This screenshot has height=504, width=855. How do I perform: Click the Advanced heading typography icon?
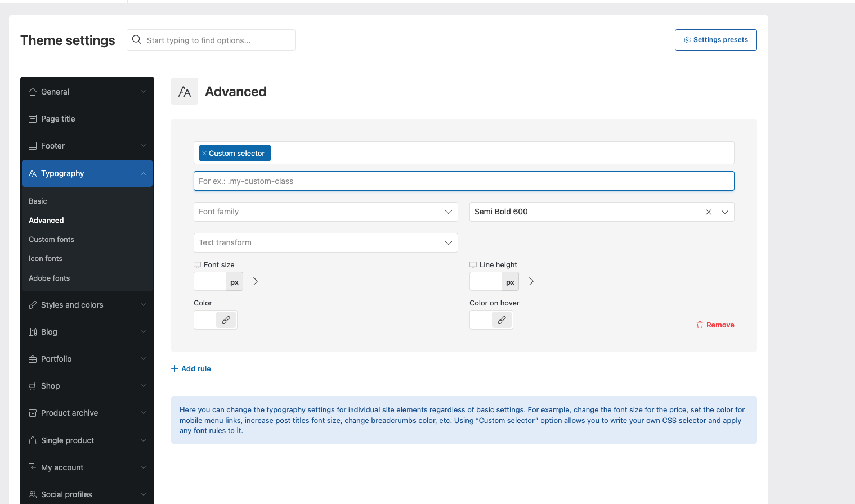[185, 91]
